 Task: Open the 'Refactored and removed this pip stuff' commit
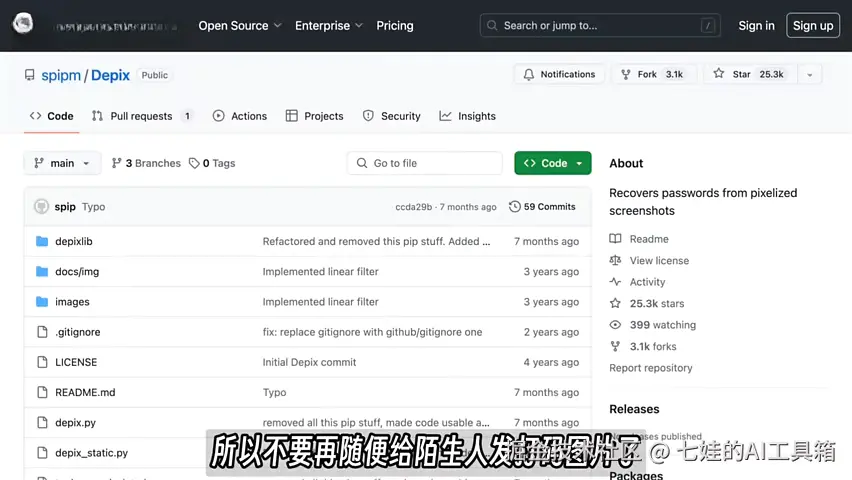pyautogui.click(x=376, y=241)
